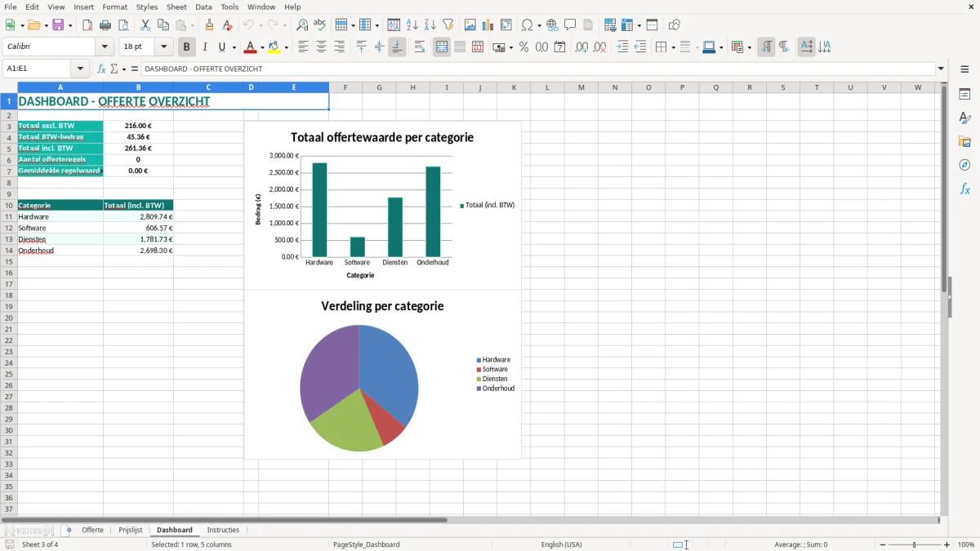
Task: Click the Insert Comment icon
Action: click(570, 25)
